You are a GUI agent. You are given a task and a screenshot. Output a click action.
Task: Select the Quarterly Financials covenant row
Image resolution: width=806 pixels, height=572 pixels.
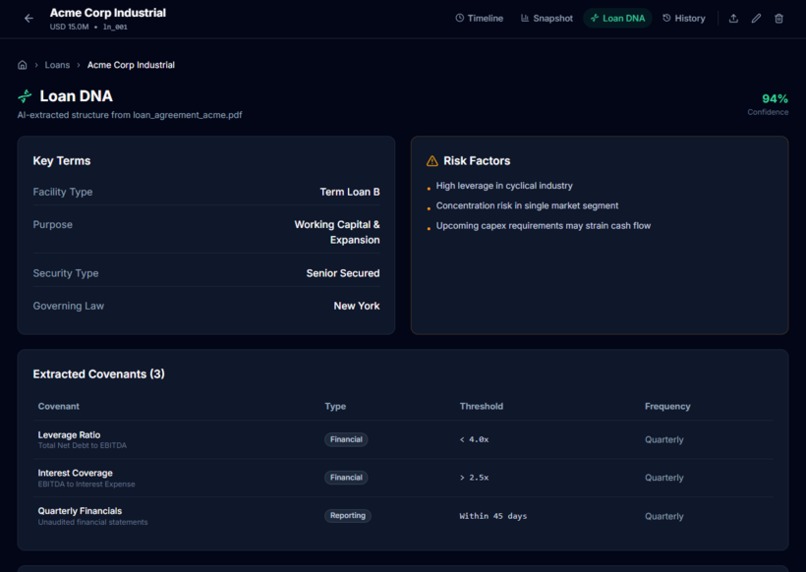[x=403, y=515]
